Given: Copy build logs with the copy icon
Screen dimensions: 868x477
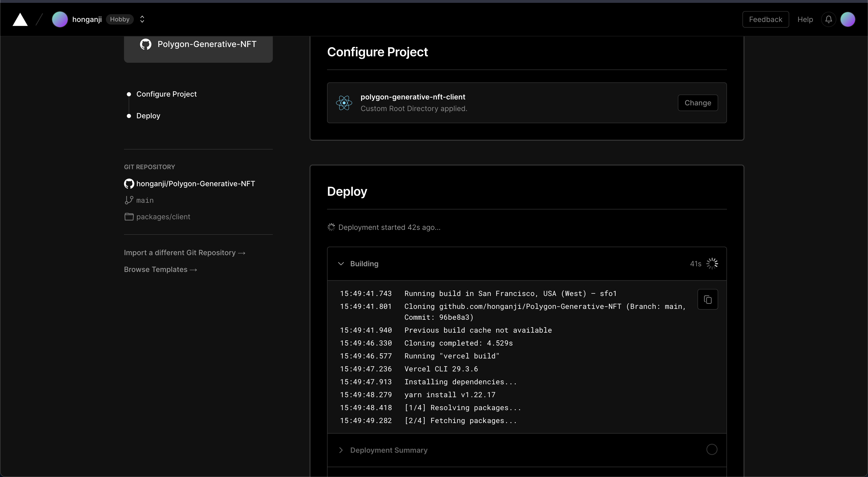Looking at the screenshot, I should pyautogui.click(x=708, y=300).
